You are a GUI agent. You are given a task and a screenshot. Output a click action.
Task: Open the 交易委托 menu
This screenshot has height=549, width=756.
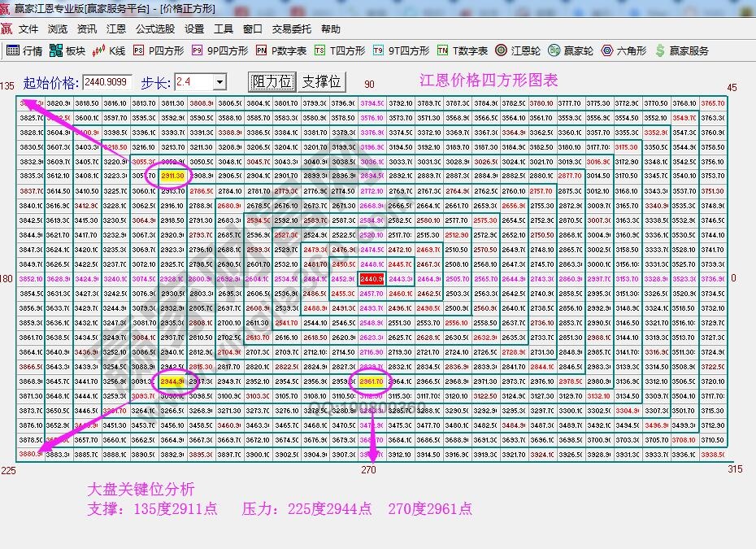point(291,28)
